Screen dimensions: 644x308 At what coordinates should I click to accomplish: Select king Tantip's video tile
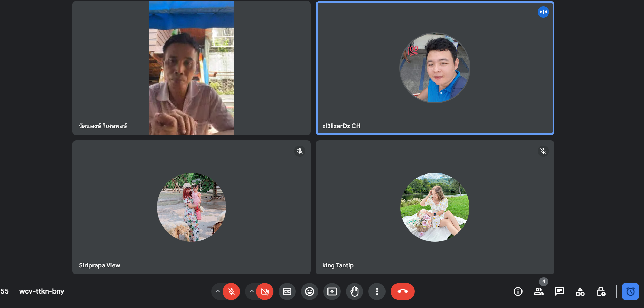click(435, 207)
